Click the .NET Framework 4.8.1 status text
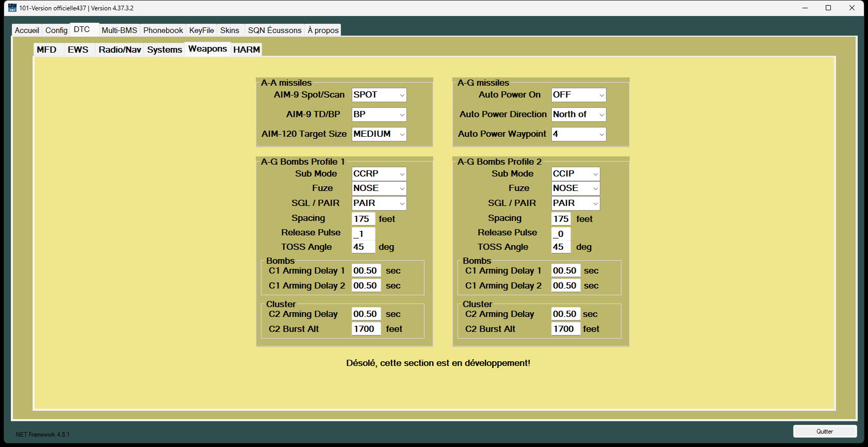 point(42,435)
